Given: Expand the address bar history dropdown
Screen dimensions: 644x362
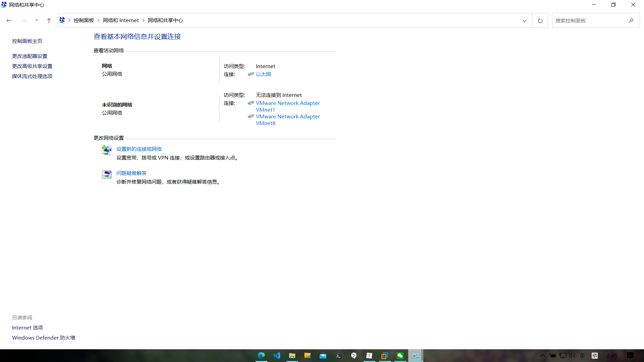Looking at the screenshot, I should point(525,20).
